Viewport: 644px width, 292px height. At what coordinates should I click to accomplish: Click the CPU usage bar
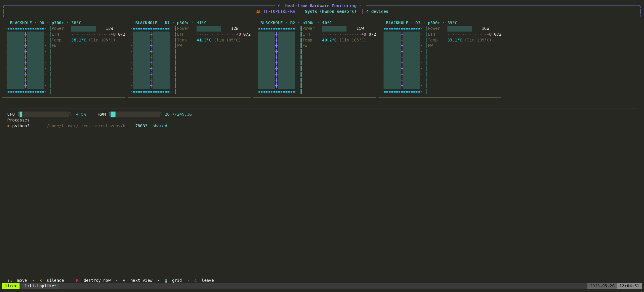pyautogui.click(x=44, y=114)
